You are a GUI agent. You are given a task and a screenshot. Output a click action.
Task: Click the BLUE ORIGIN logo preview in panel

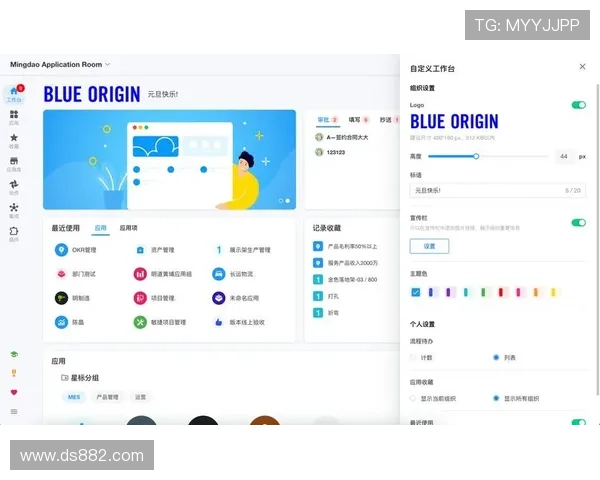tap(454, 122)
